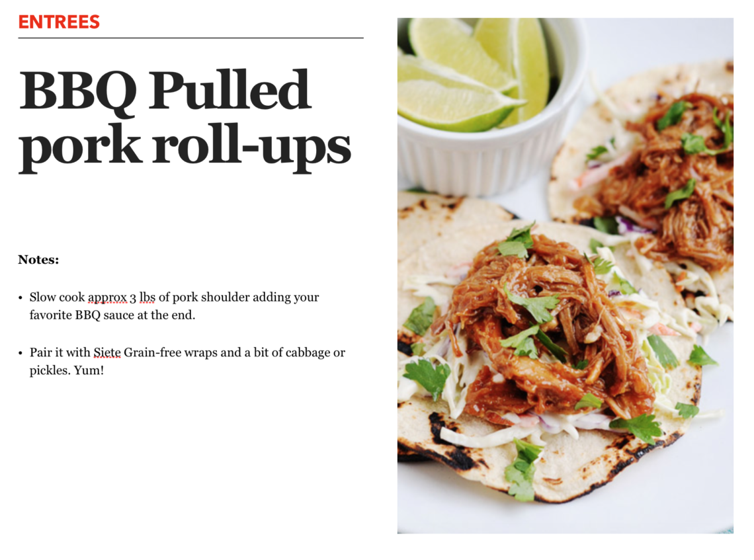Screen dimensions: 754x560
Task: Place cursor in the word Pulled in title
Action: pyautogui.click(x=230, y=89)
